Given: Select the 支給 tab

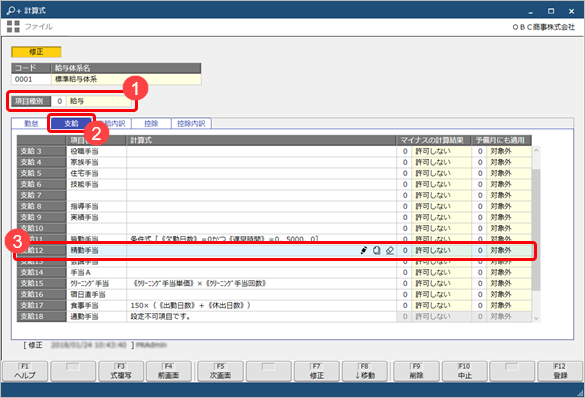Looking at the screenshot, I should coord(71,123).
